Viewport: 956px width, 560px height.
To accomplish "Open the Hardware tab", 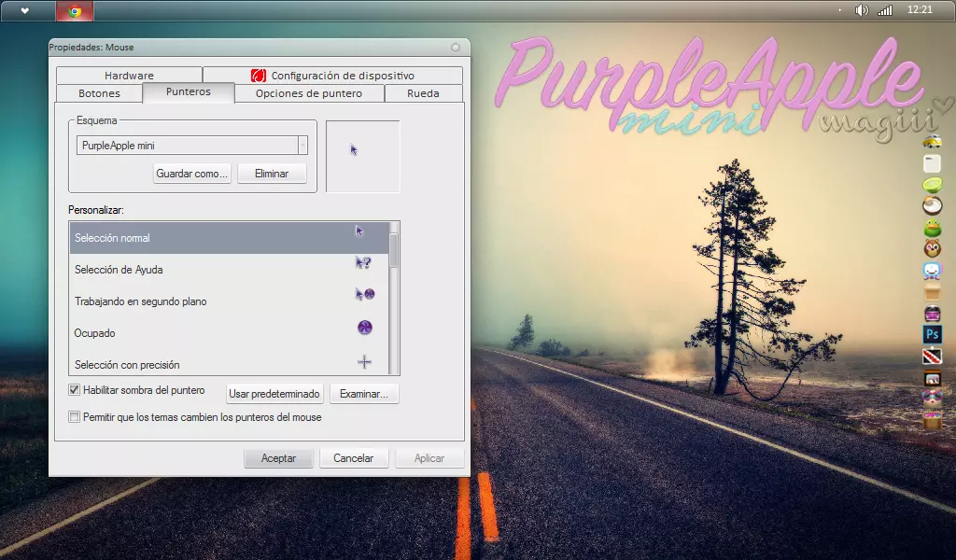I will click(130, 75).
